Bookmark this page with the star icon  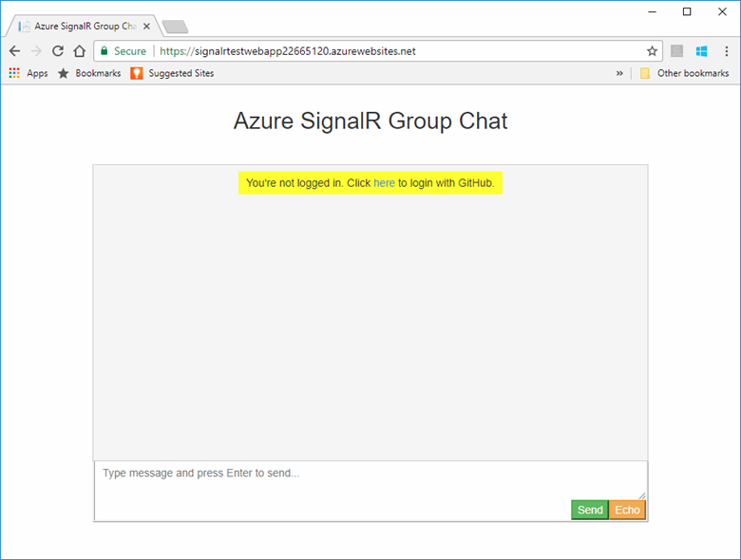[x=652, y=51]
